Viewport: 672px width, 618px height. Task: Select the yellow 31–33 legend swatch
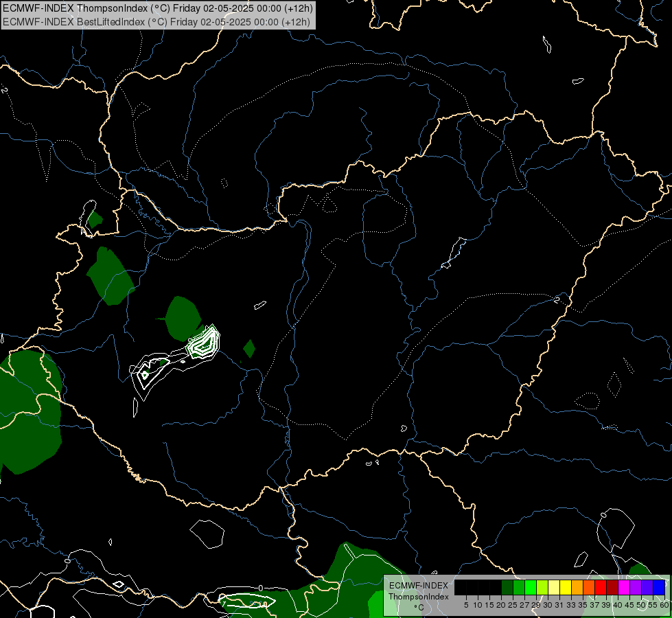tap(566, 588)
